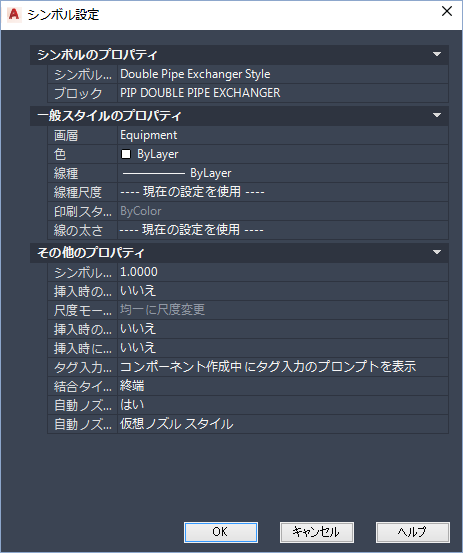463x553 pixels.
Task: Close the シンボル設定 dialog
Action: tap(447, 11)
